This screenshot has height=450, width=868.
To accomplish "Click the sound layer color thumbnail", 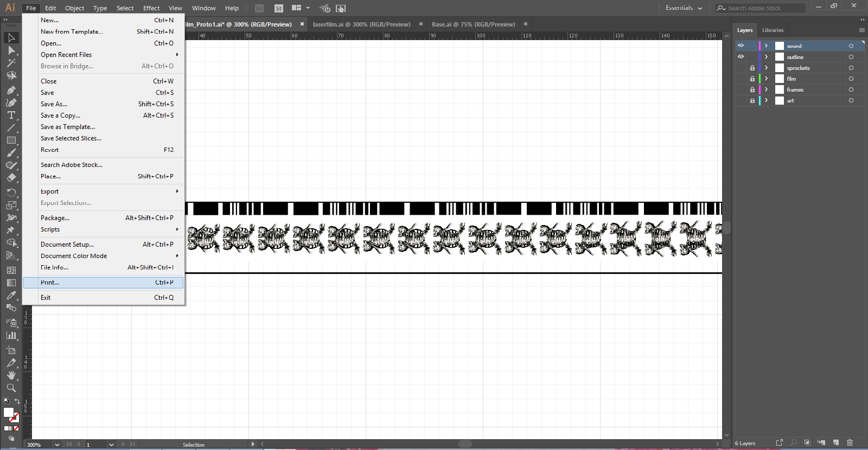I will click(780, 46).
